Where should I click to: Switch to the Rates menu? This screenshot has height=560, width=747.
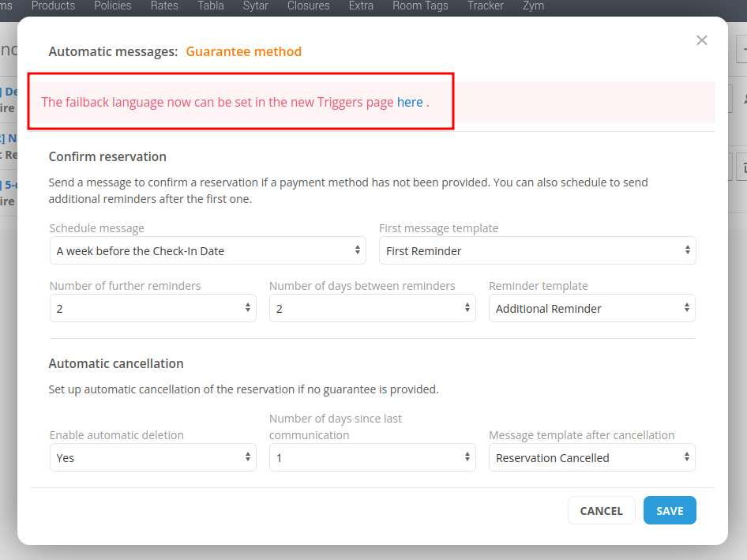[x=164, y=6]
